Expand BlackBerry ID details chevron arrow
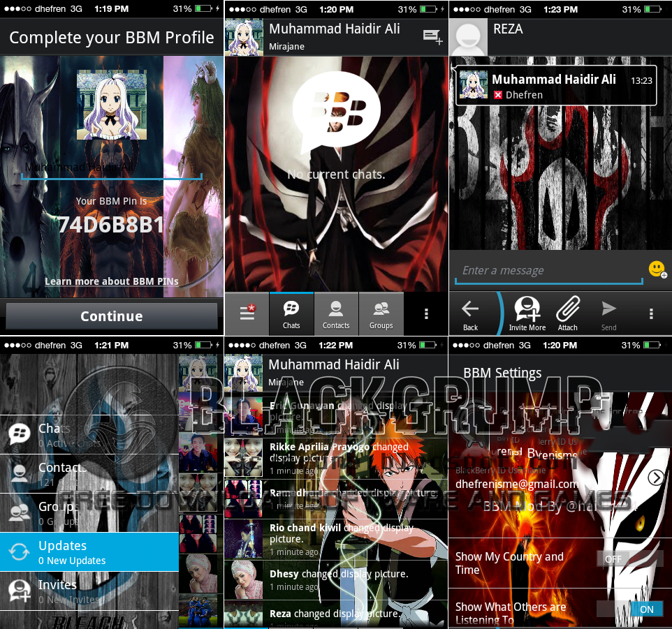The image size is (672, 629). click(x=656, y=477)
